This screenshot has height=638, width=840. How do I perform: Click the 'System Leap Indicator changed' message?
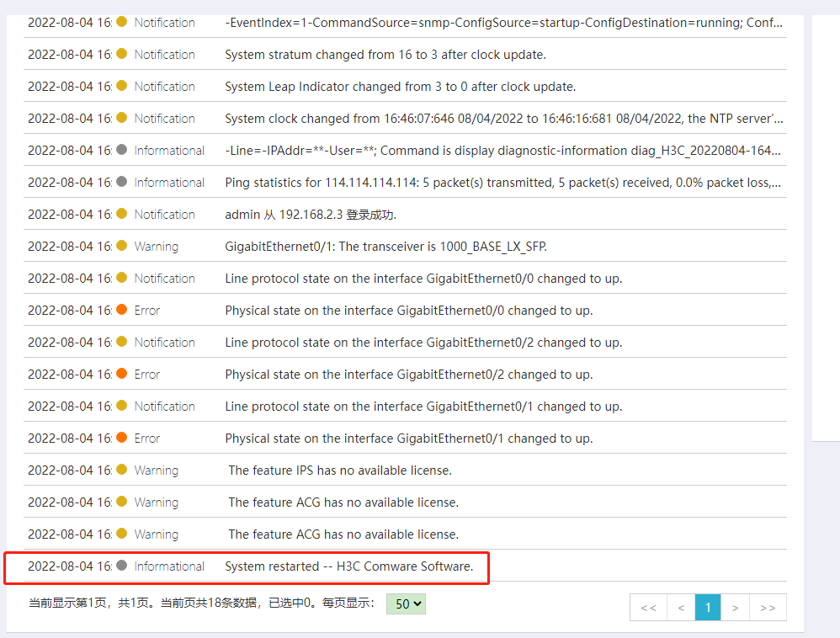[400, 87]
